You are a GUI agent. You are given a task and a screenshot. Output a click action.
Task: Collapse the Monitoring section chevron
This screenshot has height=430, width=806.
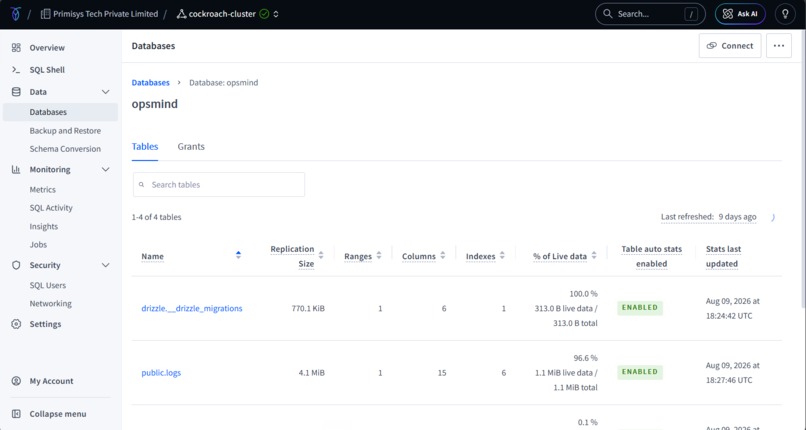(x=105, y=170)
